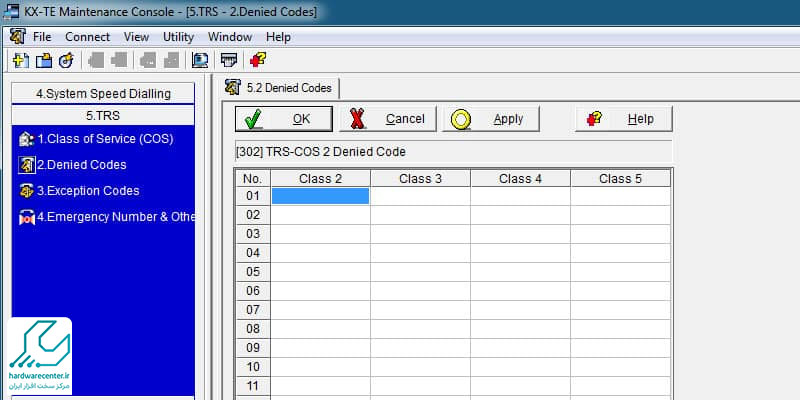Select the Class 3 cell in row 07
Viewport: 800px width, 400px height.
click(420, 310)
